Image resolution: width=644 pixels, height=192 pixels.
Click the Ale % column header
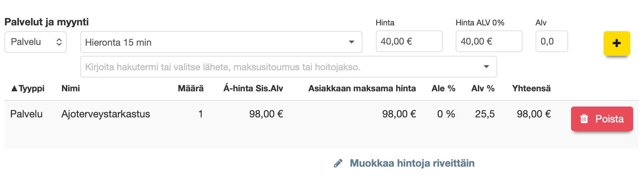(x=443, y=88)
